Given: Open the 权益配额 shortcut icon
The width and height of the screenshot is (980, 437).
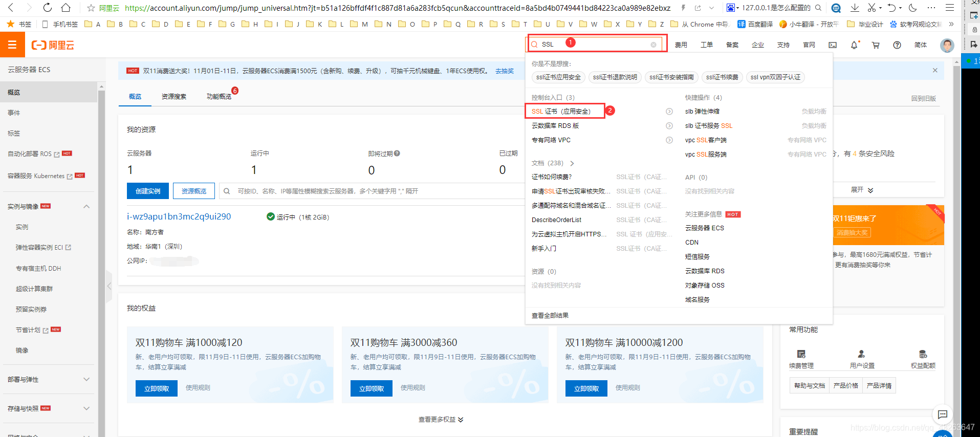Looking at the screenshot, I should [x=923, y=354].
